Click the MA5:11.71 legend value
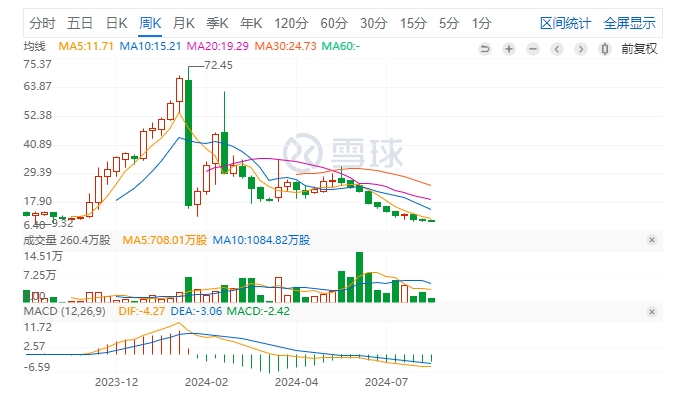673x398 pixels. [86, 46]
